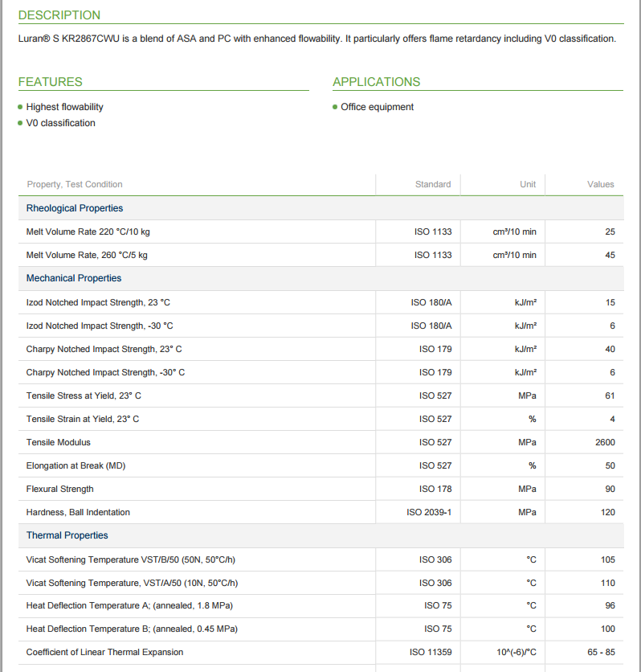This screenshot has width=641, height=672.
Task: Click the value 100 for Heat Deflection B
Action: click(607, 629)
